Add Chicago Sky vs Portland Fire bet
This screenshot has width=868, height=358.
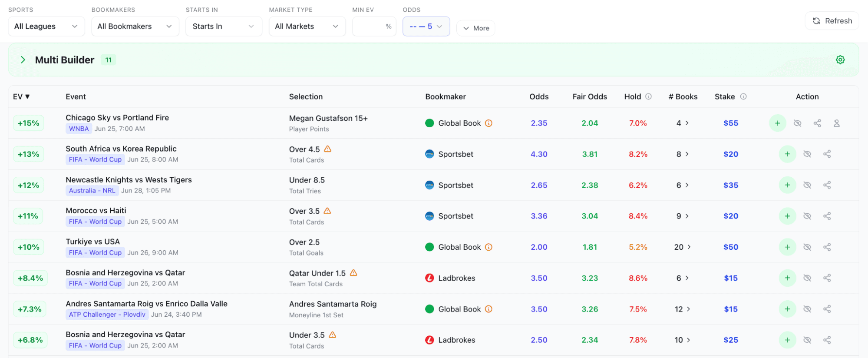[x=777, y=123]
